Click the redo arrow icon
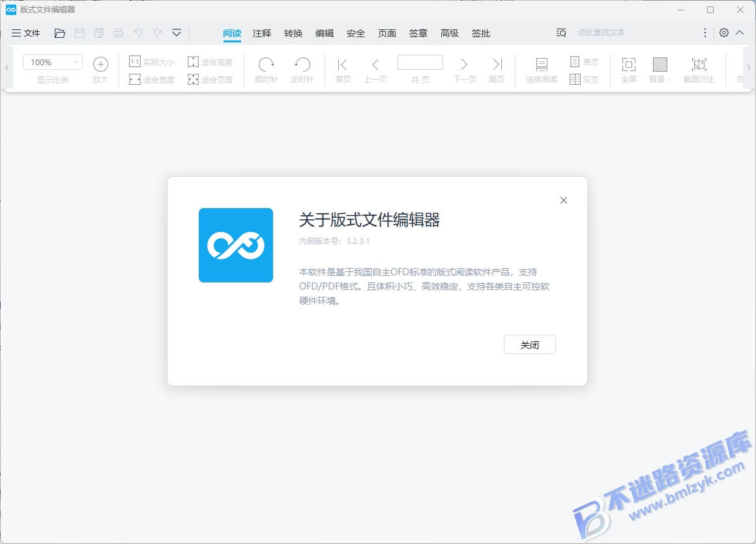Viewport: 756px width, 544px height. pyautogui.click(x=157, y=33)
